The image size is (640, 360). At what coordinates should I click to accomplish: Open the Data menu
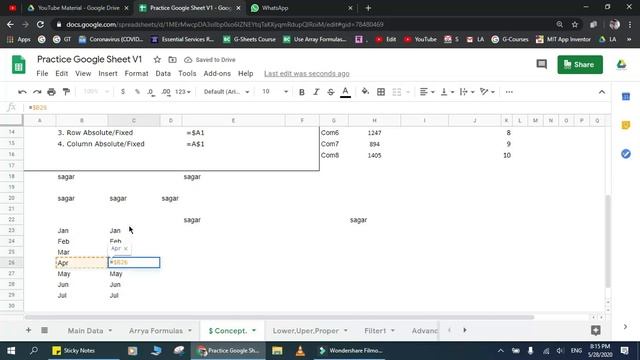pos(163,73)
